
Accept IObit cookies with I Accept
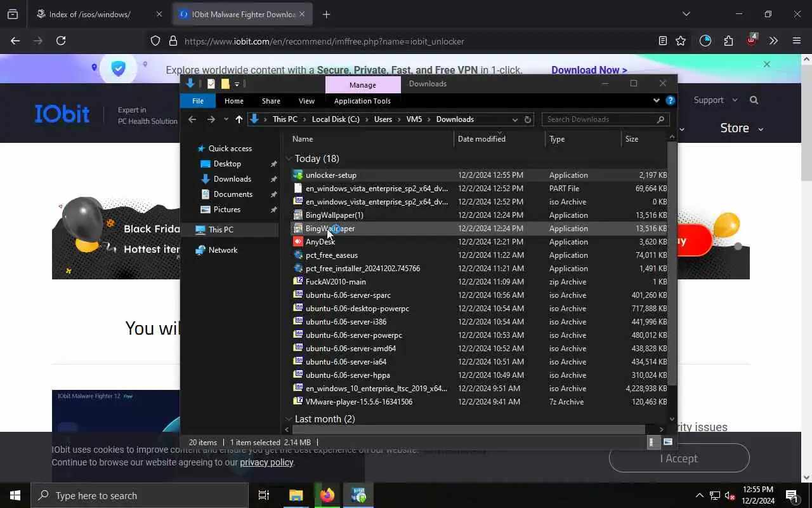coord(679,458)
